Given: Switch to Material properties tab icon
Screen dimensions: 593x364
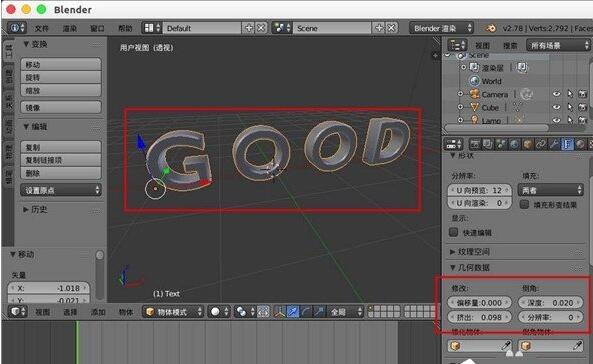Looking at the screenshot, I should (x=580, y=144).
